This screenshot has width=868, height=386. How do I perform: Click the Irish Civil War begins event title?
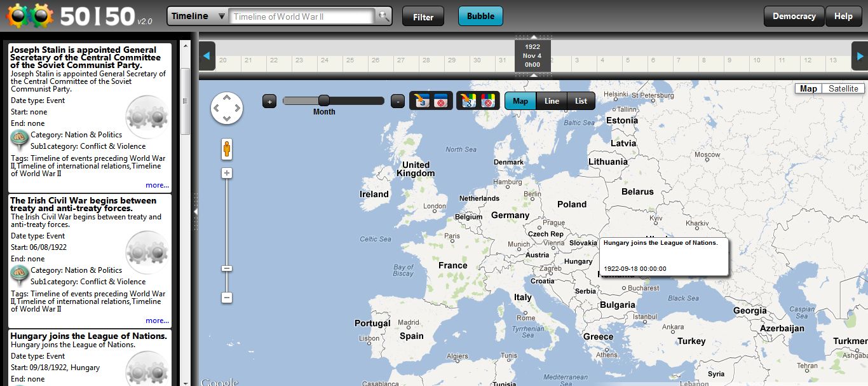click(x=83, y=204)
